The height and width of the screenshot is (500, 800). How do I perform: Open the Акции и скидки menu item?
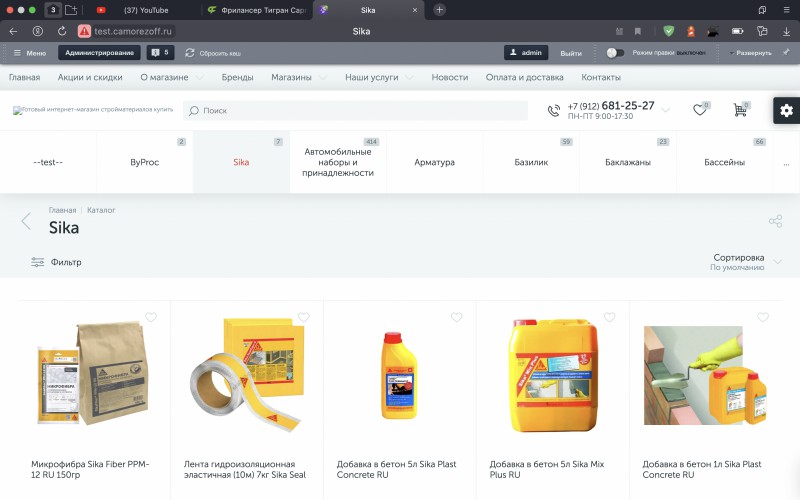coord(90,78)
